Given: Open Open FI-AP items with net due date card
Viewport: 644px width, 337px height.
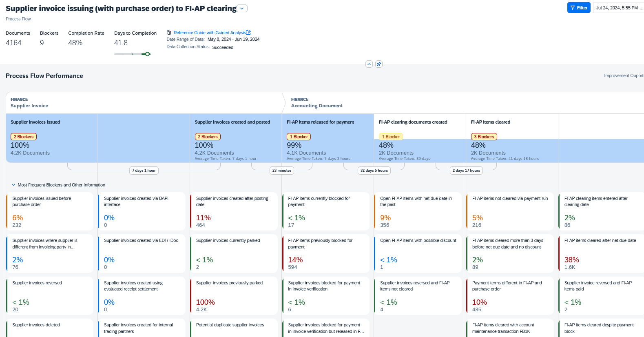Looking at the screenshot, I should tap(418, 211).
